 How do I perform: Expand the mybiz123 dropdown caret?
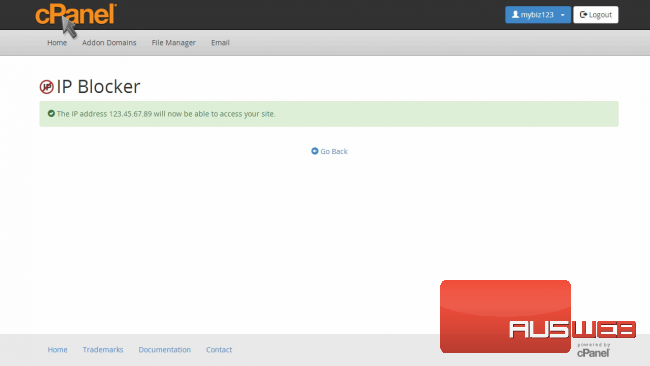point(563,15)
